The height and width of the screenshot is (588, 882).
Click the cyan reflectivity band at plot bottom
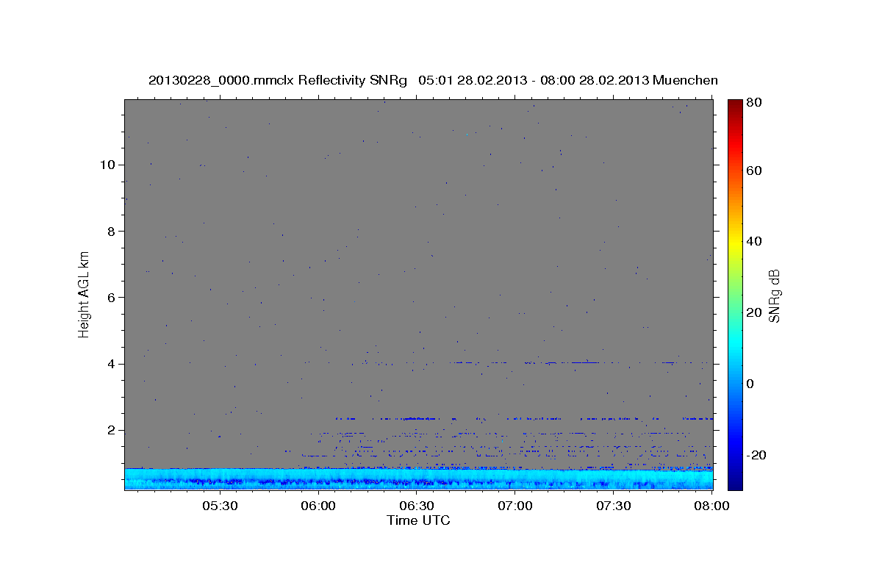pyautogui.click(x=418, y=479)
